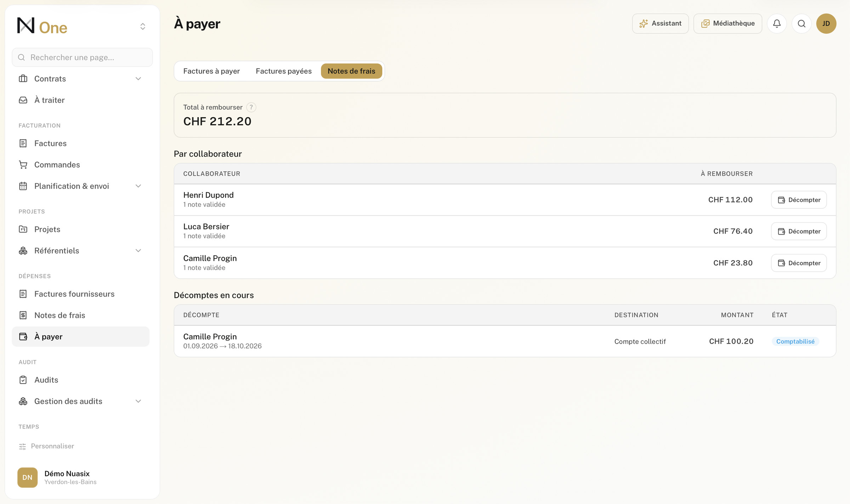850x504 pixels.
Task: Click the Notes de frais sidebar icon
Action: point(23,315)
